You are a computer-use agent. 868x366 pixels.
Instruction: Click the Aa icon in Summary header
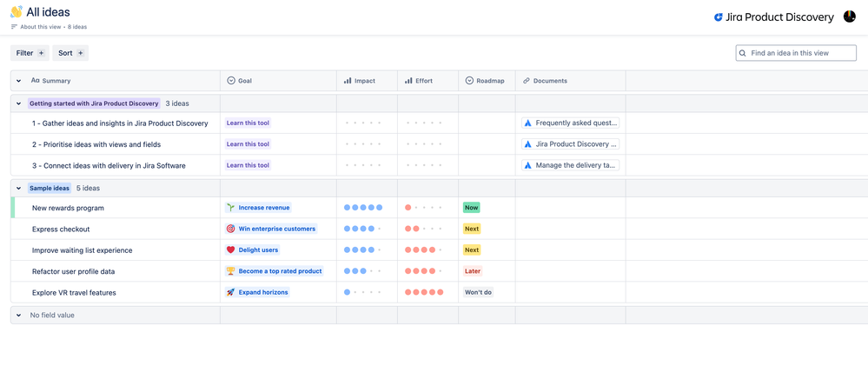tap(36, 81)
